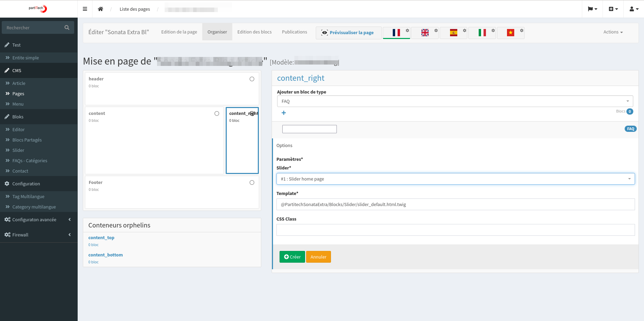Expand the Actions dropdown menu
Viewport: 644px width, 321px height.
pos(613,32)
